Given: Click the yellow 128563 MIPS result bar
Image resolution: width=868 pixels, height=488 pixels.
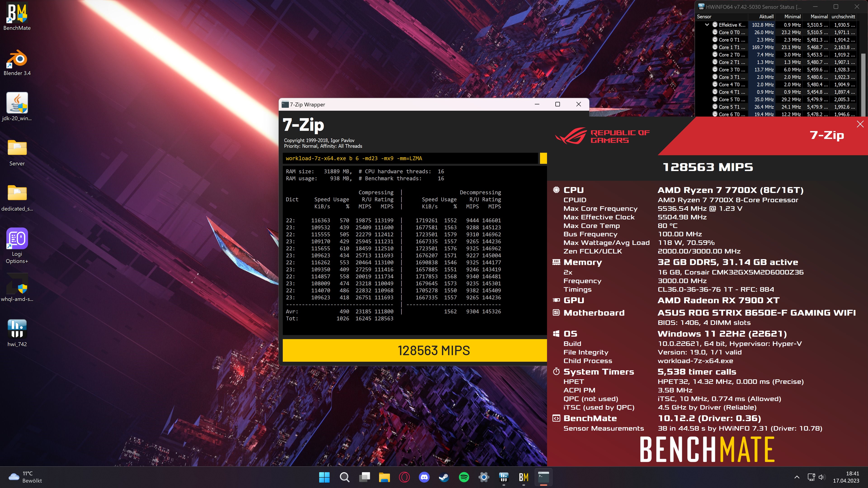Looking at the screenshot, I should coord(415,350).
